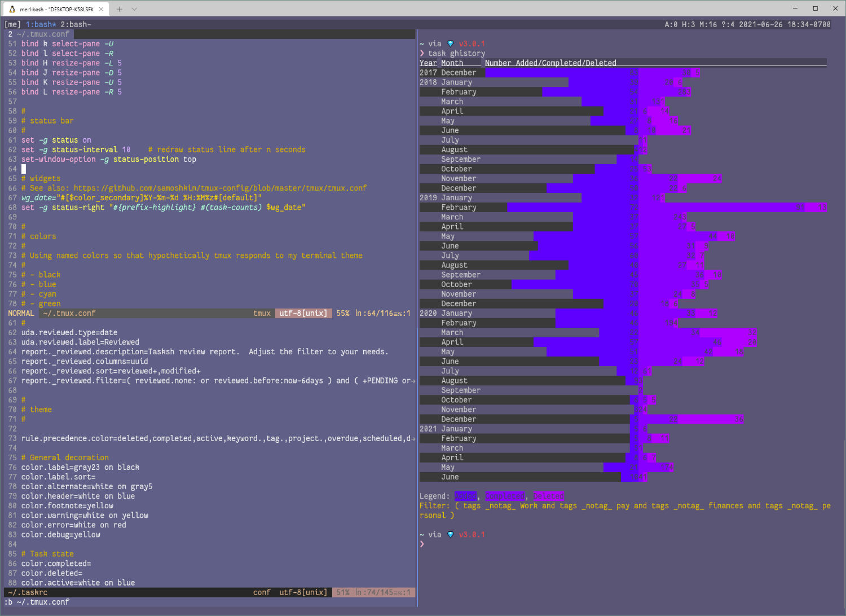Click the 'status-interval 10' setting line
The width and height of the screenshot is (846, 616).
pos(76,149)
